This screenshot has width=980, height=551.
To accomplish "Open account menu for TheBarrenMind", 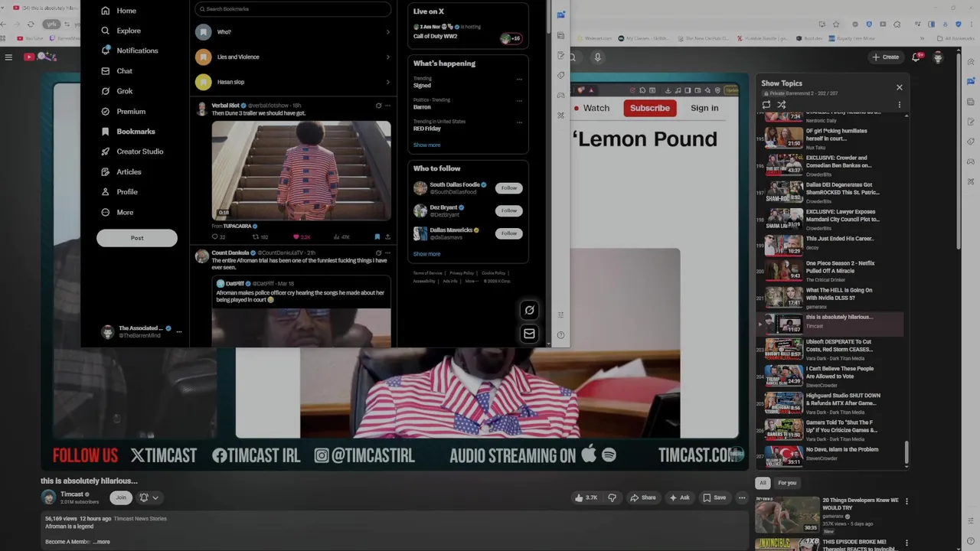I will [179, 332].
